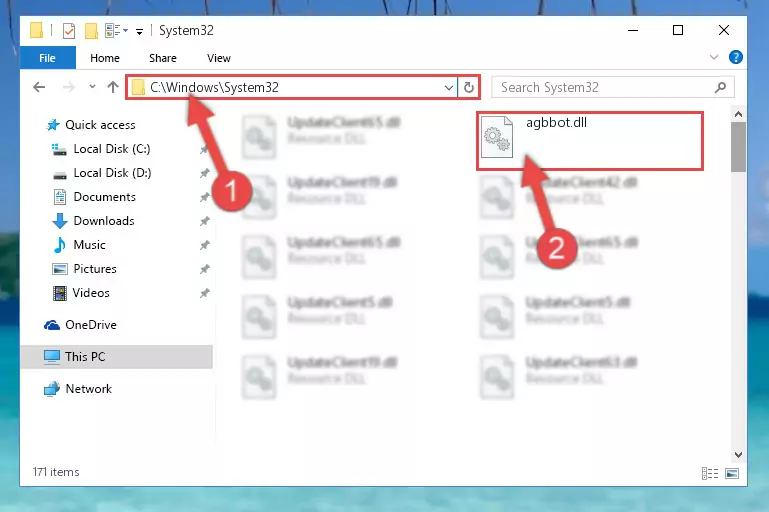Viewport: 769px width, 512px height.
Task: Maximize the System32 window
Action: point(678,30)
